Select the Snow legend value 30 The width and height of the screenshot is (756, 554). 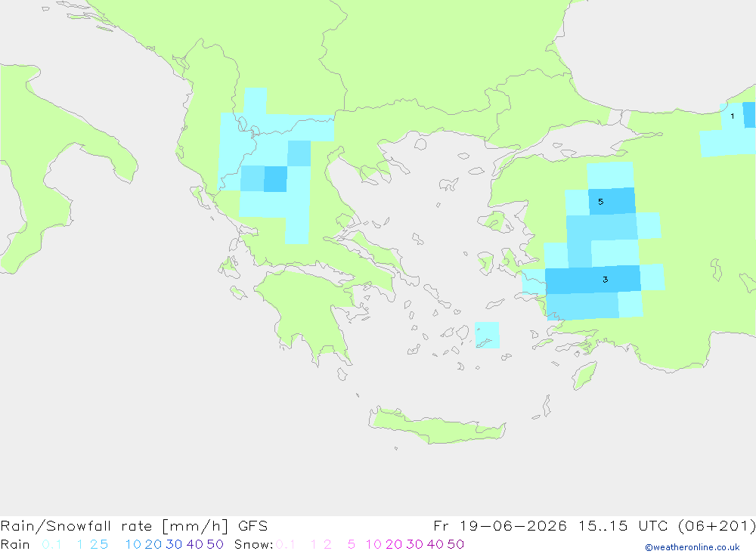[414, 544]
